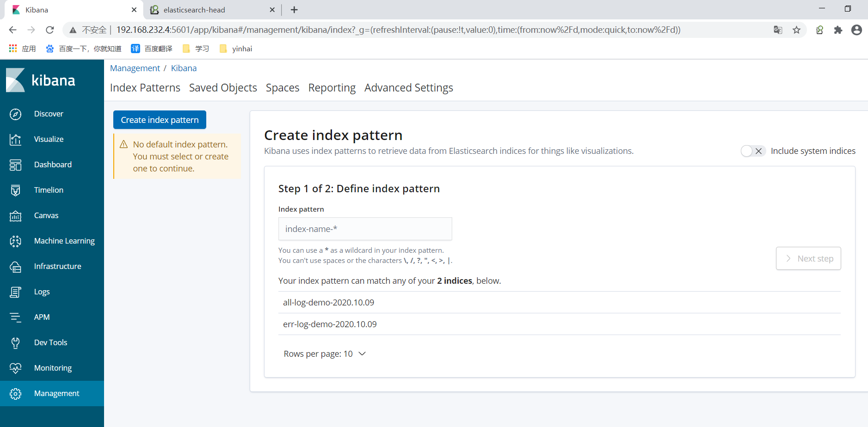Toggle Include system indices switch

point(753,151)
